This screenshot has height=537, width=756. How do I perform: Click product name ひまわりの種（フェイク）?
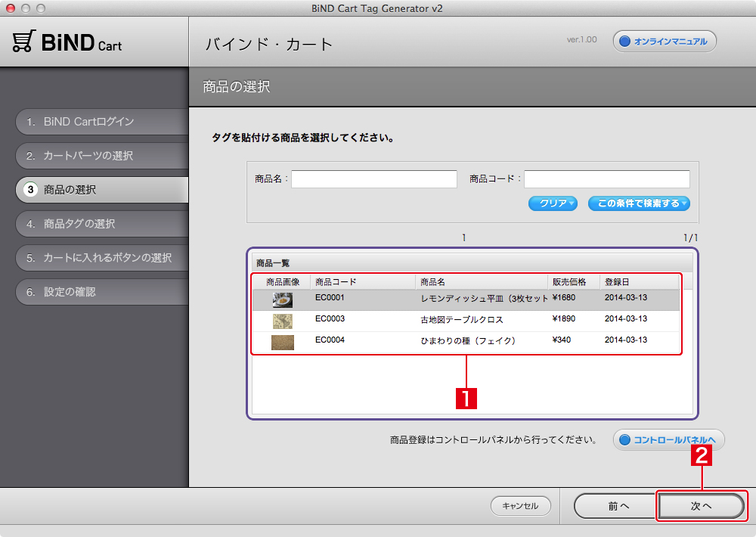468,341
